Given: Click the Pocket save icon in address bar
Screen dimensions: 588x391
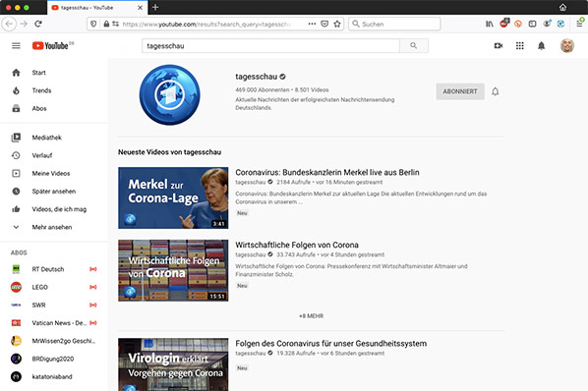Looking at the screenshot, I should pyautogui.click(x=324, y=24).
